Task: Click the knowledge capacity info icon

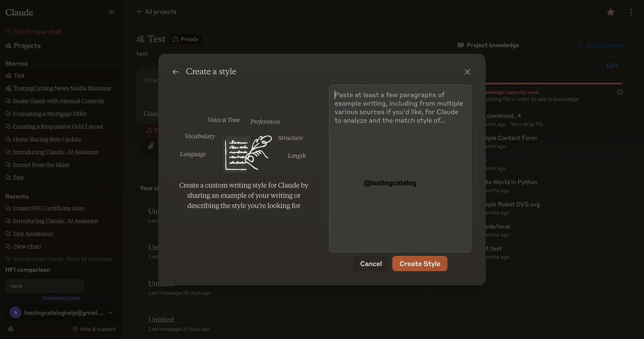Action: [620, 92]
